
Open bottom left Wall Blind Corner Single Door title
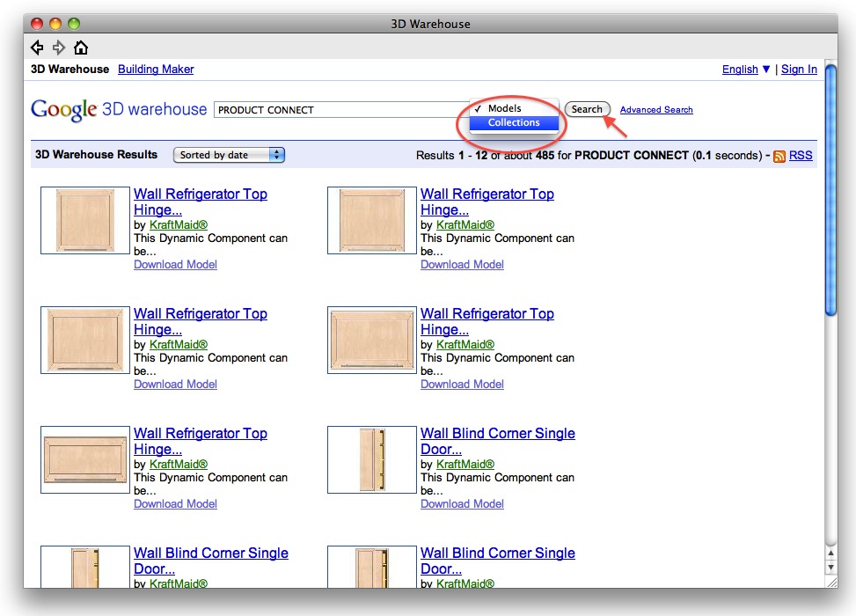[x=211, y=561]
